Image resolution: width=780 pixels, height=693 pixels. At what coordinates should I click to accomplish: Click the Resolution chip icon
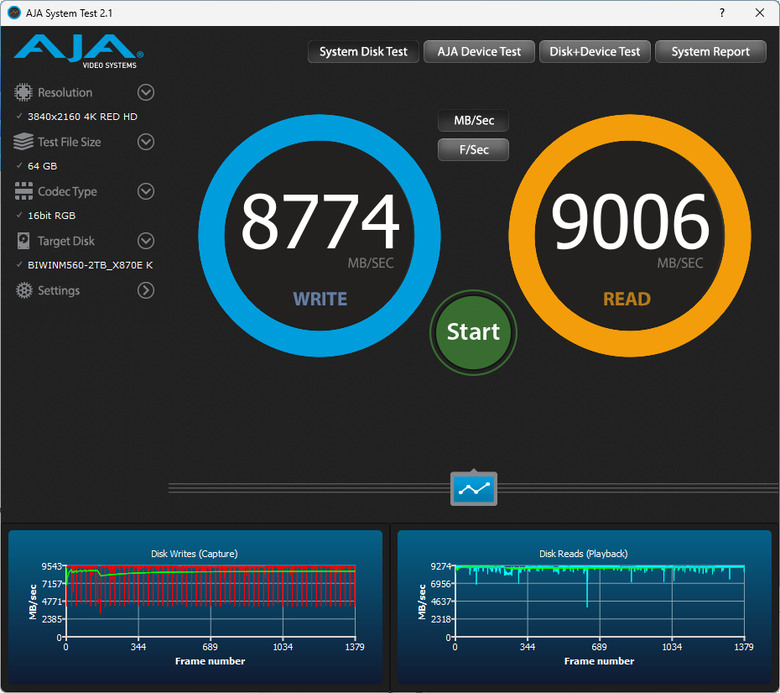(x=23, y=93)
